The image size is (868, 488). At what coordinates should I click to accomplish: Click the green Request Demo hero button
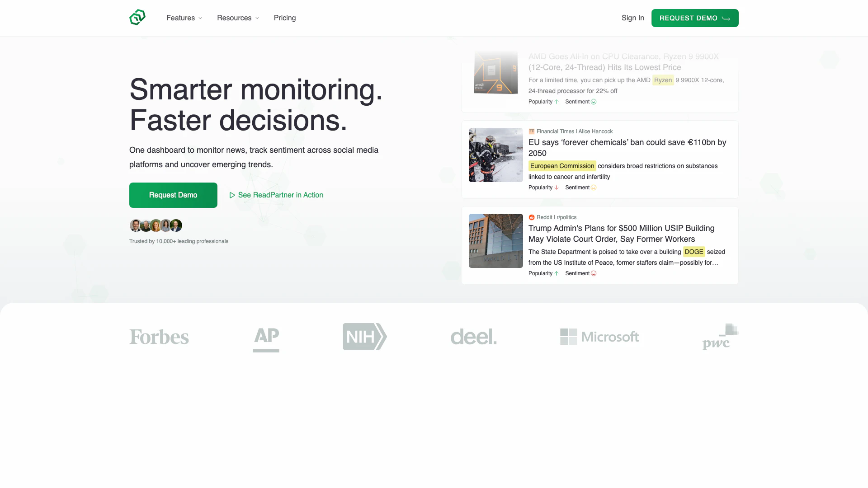pyautogui.click(x=173, y=195)
